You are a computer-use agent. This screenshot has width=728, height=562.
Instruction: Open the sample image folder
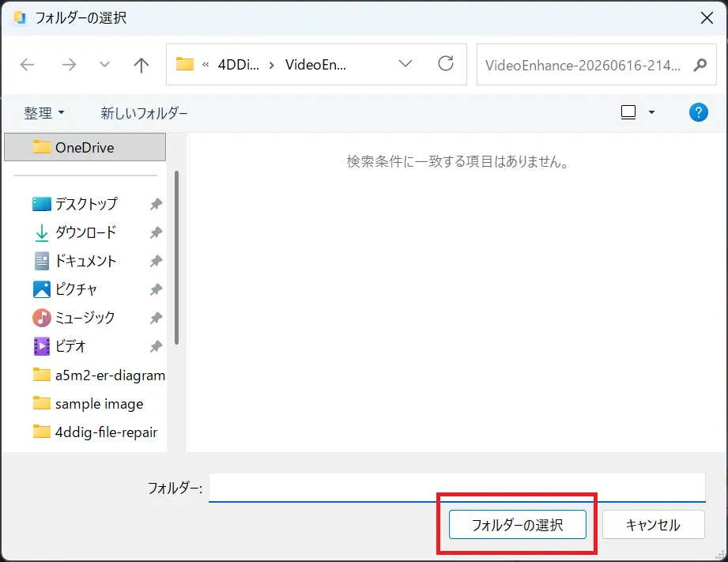tap(89, 404)
